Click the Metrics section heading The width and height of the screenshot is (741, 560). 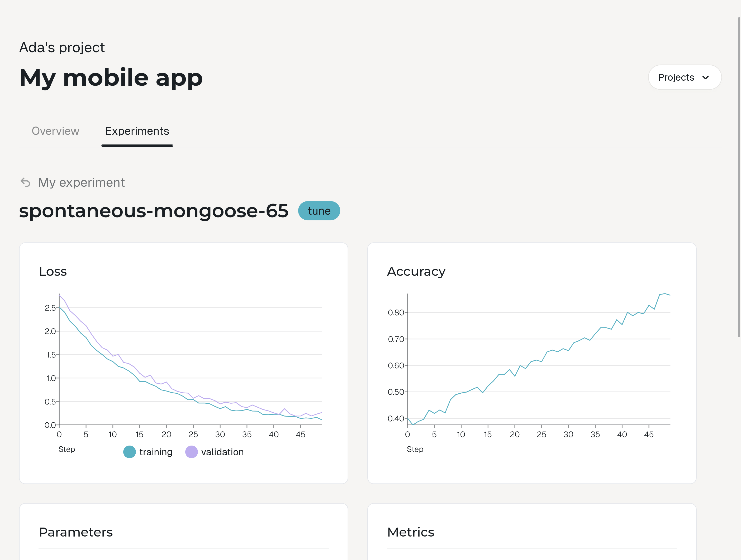pos(410,532)
